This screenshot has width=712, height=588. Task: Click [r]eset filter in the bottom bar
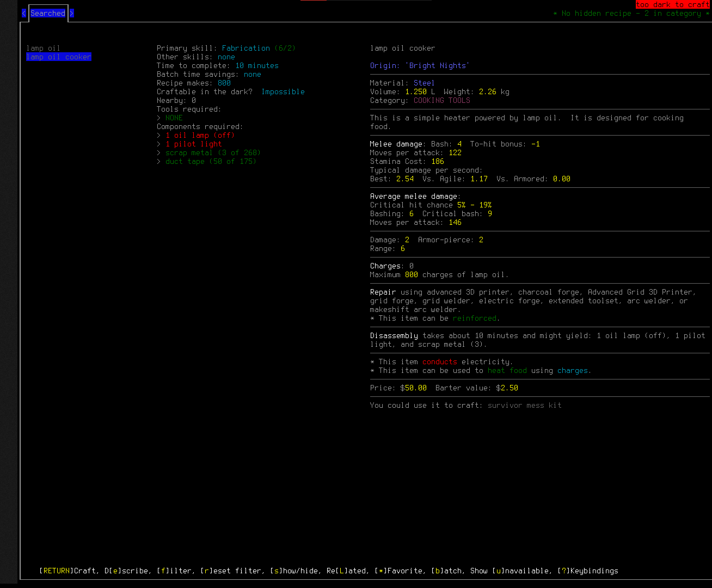coord(231,571)
